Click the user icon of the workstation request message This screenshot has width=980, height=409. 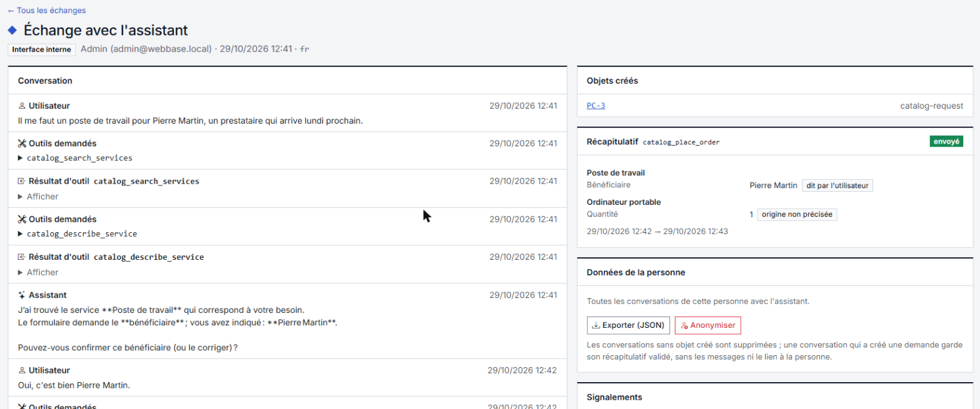(22, 106)
